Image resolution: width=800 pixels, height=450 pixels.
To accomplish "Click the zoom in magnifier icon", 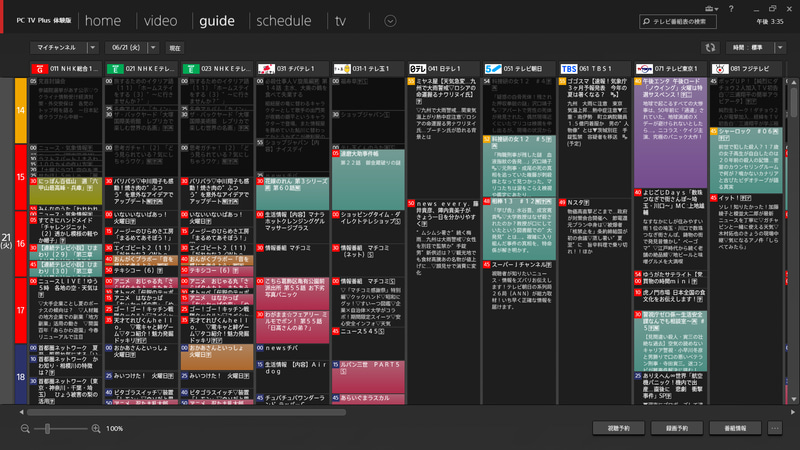I will point(96,429).
